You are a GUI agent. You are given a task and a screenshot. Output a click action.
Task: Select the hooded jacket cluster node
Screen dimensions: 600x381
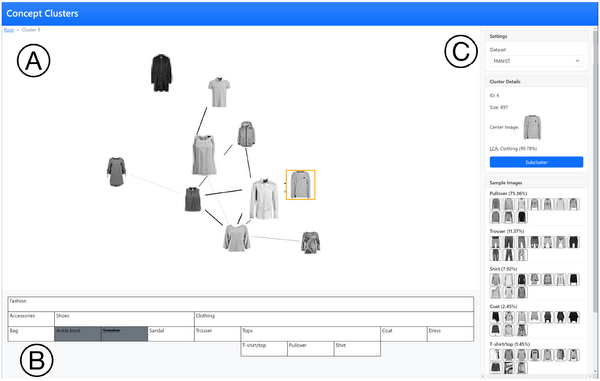[x=246, y=134]
